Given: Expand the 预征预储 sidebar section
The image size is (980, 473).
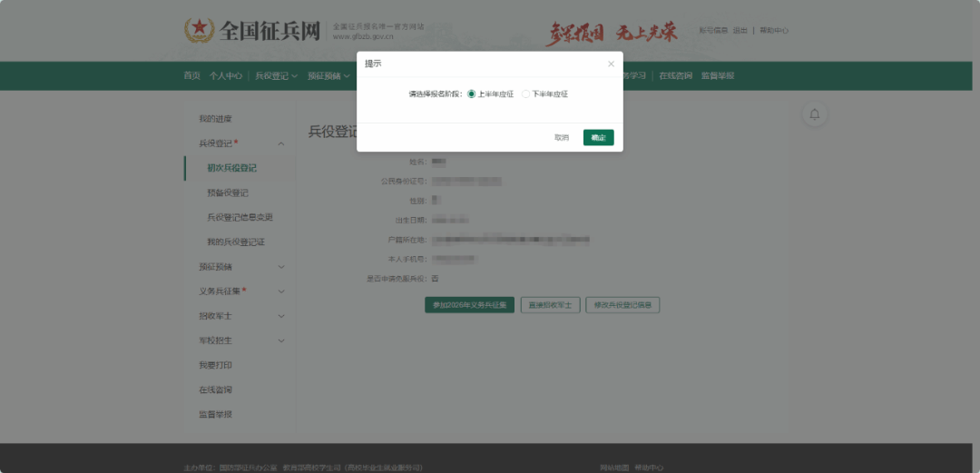Looking at the screenshot, I should 281,267.
